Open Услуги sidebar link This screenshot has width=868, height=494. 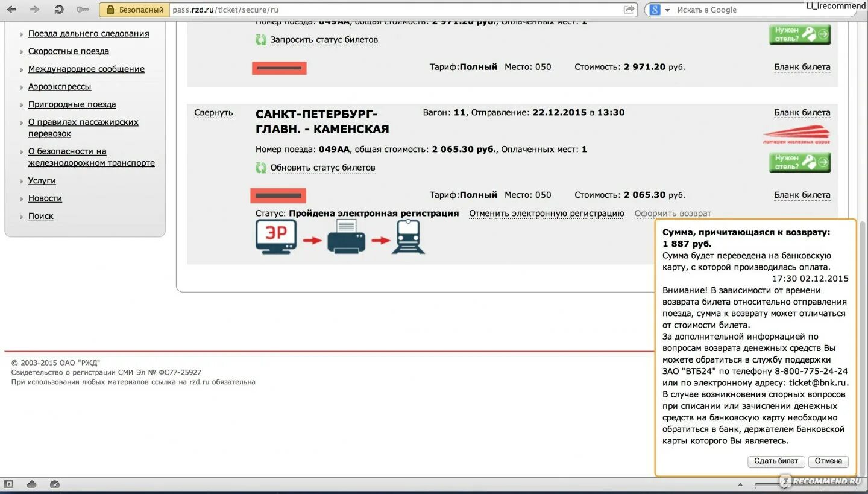point(42,180)
